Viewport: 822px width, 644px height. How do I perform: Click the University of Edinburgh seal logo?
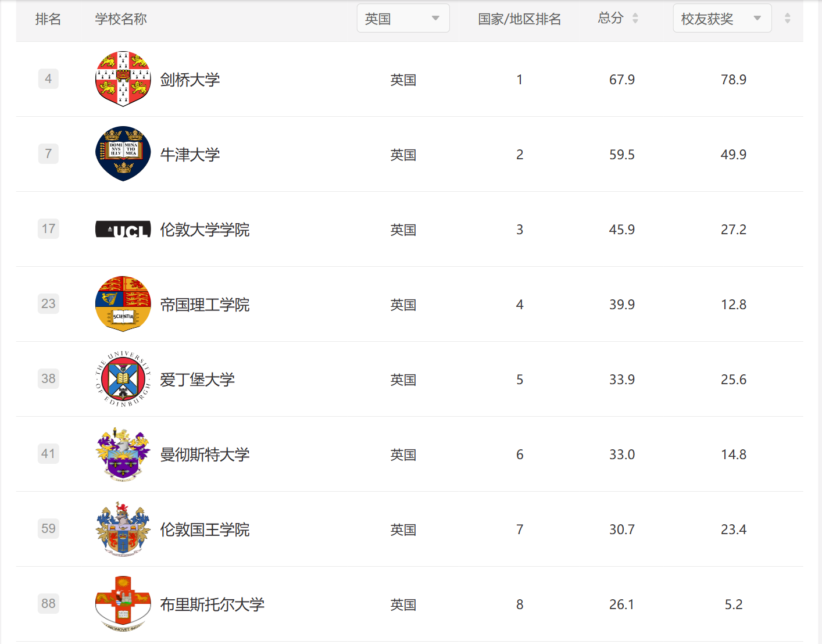click(123, 379)
